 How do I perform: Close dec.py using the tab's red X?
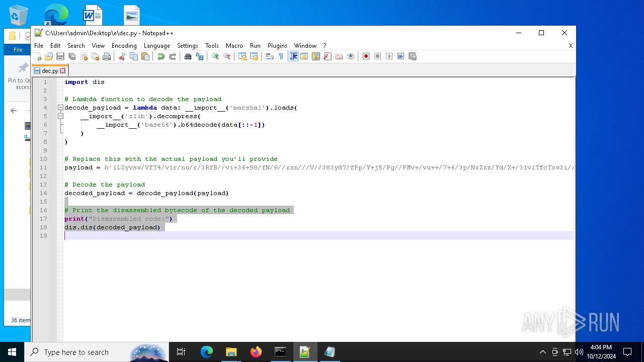click(x=63, y=71)
